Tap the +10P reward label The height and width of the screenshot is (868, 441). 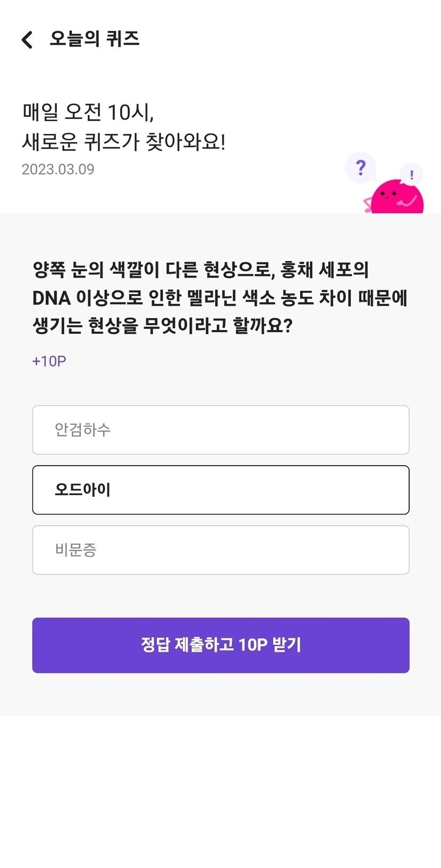tap(49, 361)
